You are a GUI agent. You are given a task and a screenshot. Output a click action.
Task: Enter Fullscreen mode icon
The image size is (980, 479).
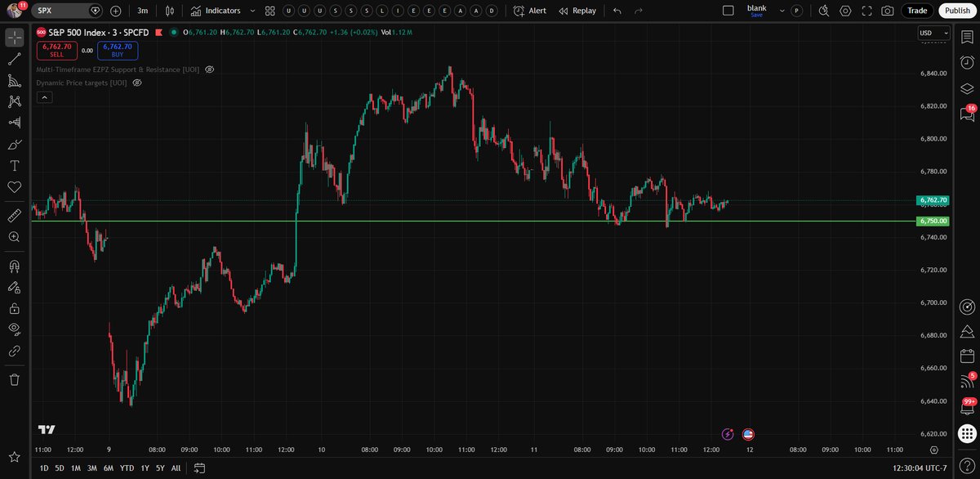point(866,11)
